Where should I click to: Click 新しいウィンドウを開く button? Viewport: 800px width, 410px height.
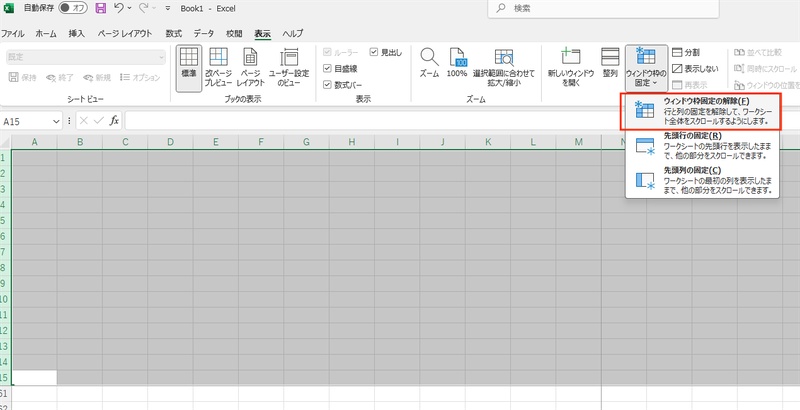571,68
